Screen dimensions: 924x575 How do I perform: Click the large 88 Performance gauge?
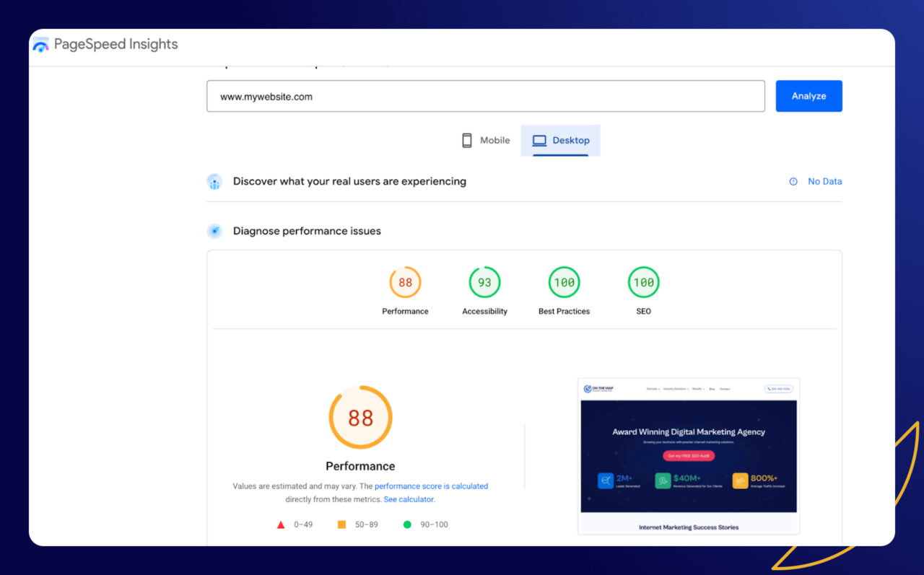(360, 418)
